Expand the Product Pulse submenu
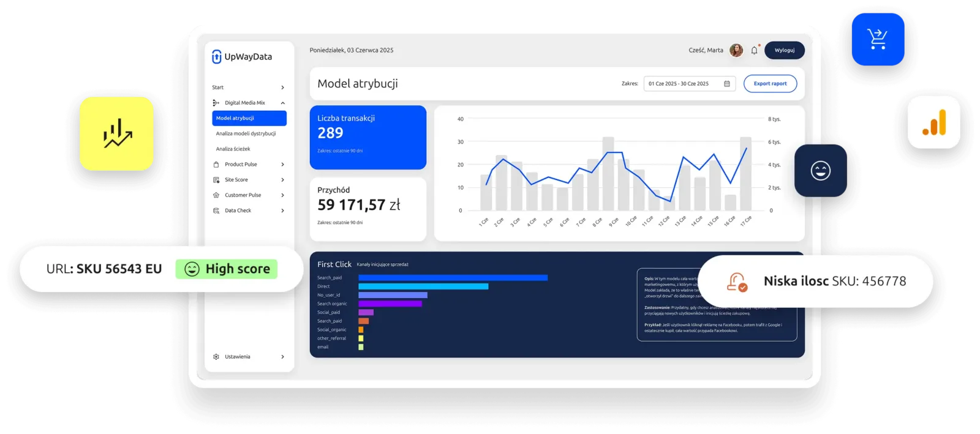The width and height of the screenshot is (980, 434). tap(282, 165)
